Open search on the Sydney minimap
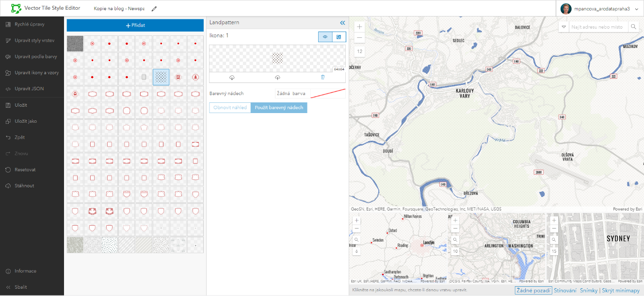 pyautogui.click(x=554, y=240)
